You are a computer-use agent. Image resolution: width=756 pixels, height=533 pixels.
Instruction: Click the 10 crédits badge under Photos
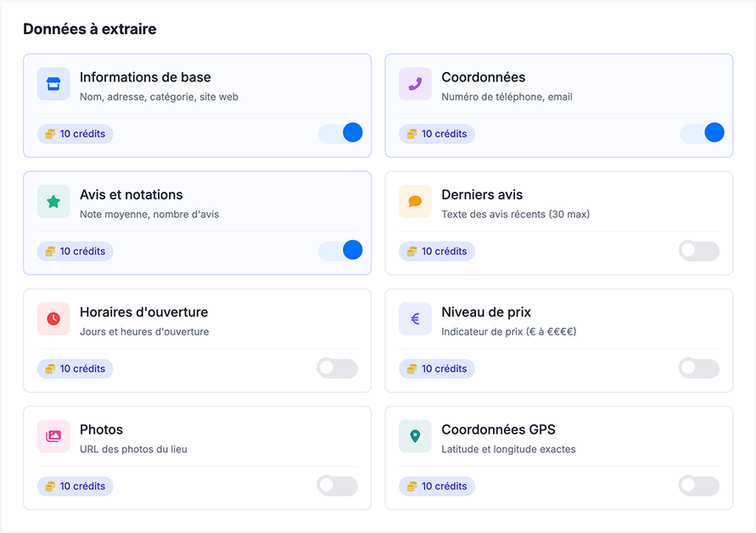click(76, 486)
